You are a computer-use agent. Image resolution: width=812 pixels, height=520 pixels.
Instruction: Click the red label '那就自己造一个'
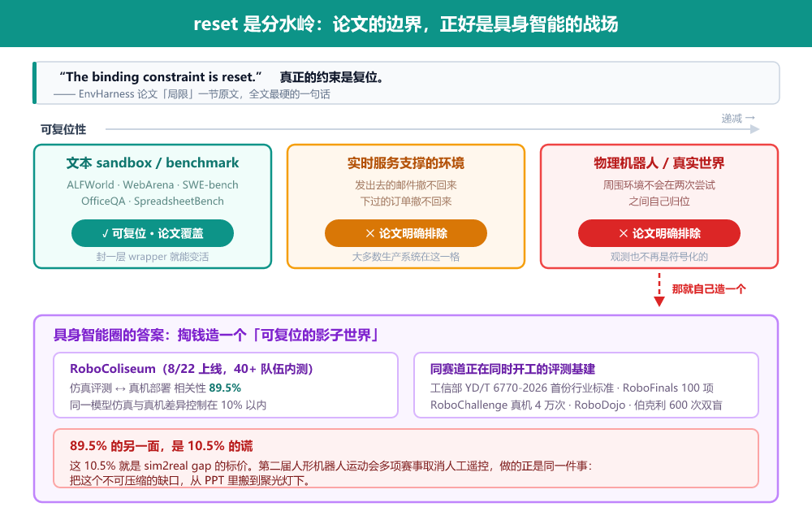[x=708, y=289]
